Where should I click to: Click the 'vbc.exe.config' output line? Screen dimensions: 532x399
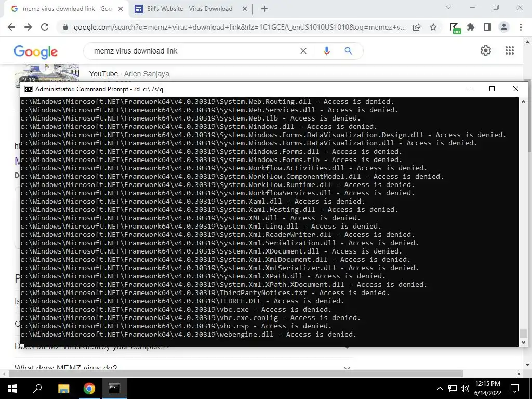[x=190, y=317]
